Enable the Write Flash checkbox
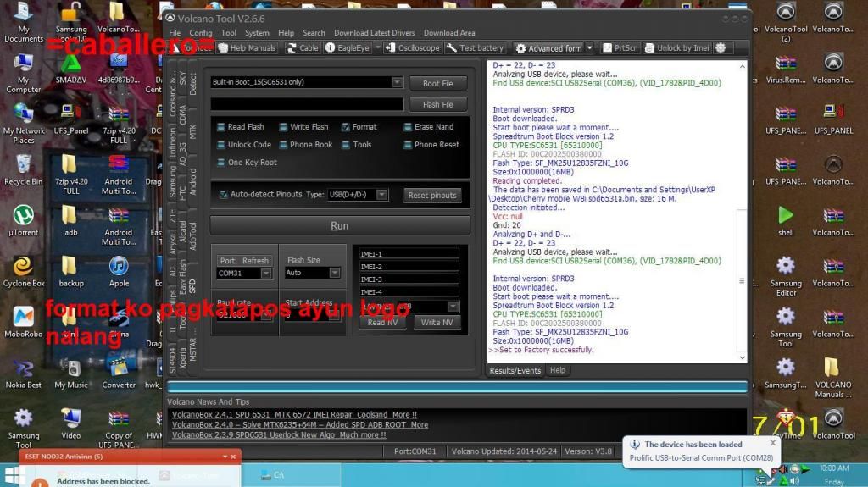Screen dimensions: 868x487 (x=283, y=127)
